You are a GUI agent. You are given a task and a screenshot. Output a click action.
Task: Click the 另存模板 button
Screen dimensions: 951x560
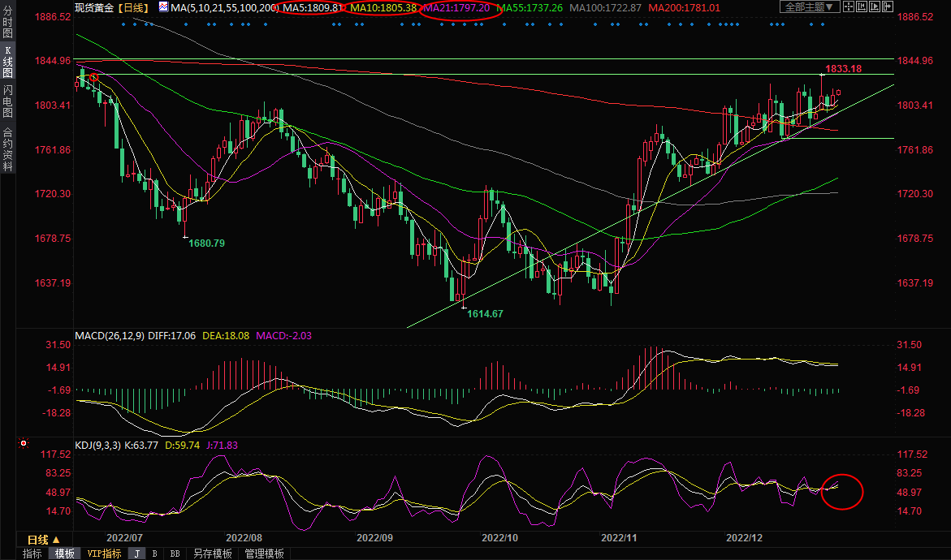coord(212,554)
